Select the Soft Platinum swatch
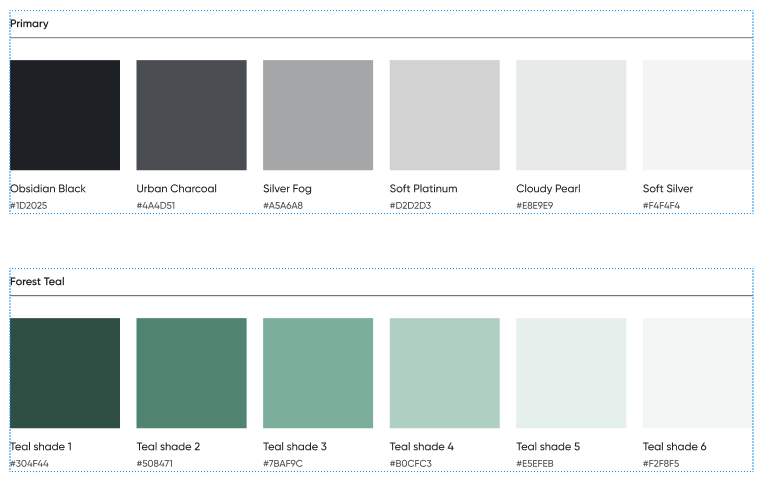The height and width of the screenshot is (490, 766). click(x=445, y=115)
